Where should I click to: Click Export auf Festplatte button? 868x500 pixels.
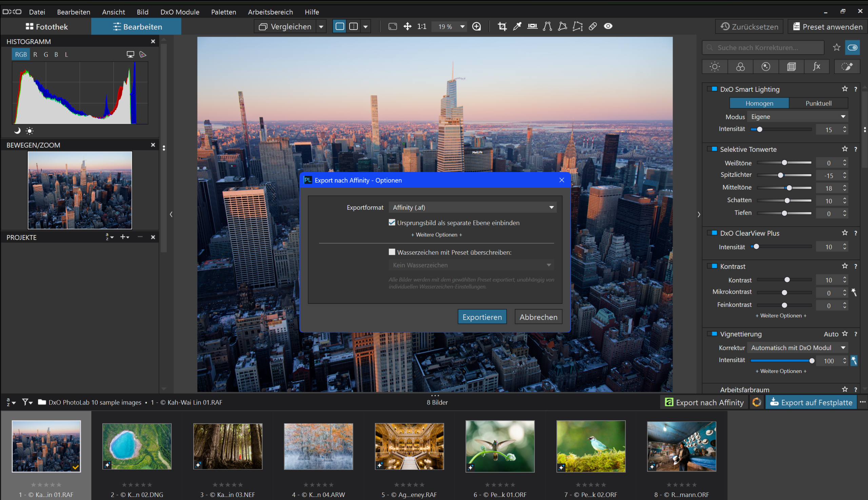click(811, 402)
